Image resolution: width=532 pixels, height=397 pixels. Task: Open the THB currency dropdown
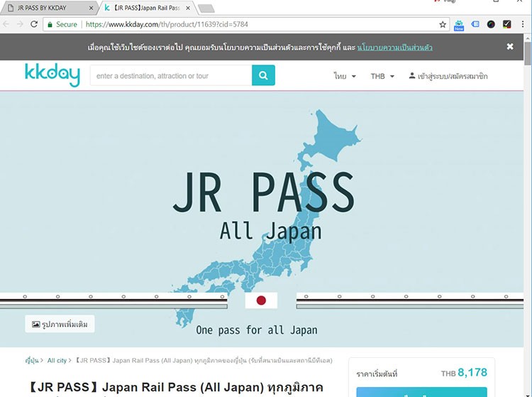(382, 76)
